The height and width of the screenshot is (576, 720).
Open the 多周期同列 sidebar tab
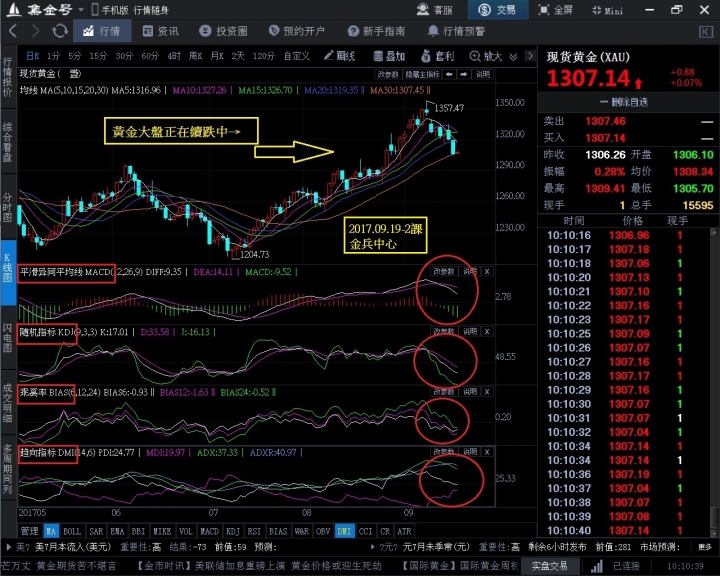point(8,469)
